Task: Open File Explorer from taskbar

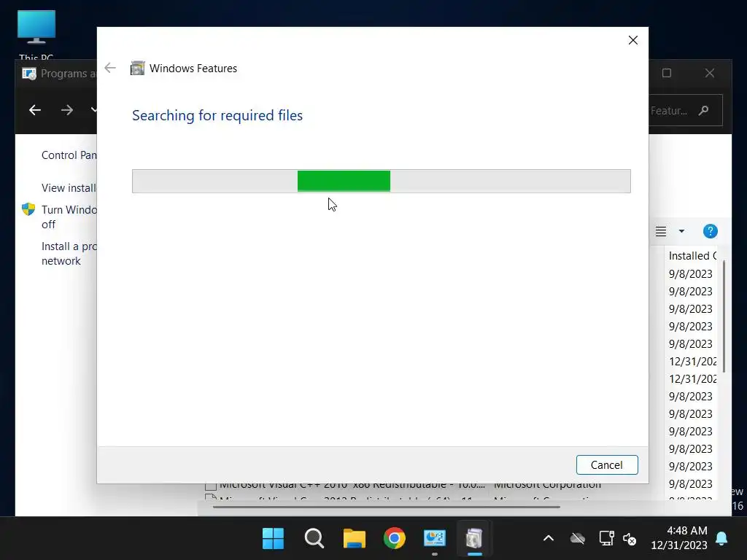Action: (355, 539)
